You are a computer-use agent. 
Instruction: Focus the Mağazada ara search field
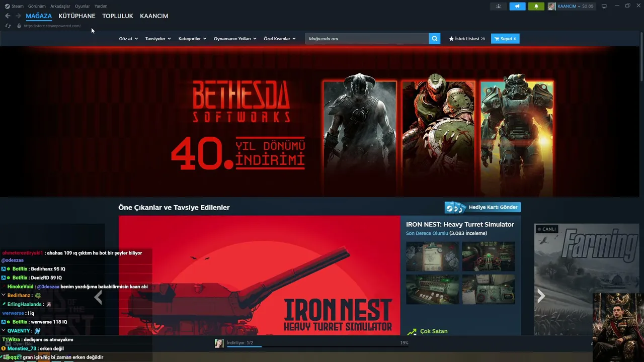click(367, 39)
